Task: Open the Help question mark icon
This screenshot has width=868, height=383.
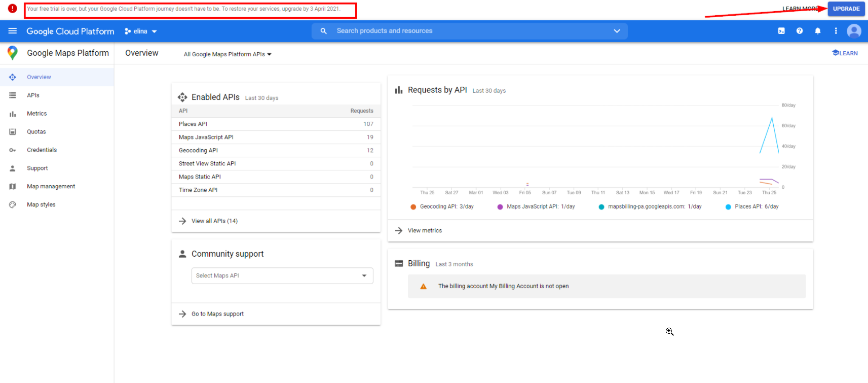Action: pyautogui.click(x=800, y=31)
